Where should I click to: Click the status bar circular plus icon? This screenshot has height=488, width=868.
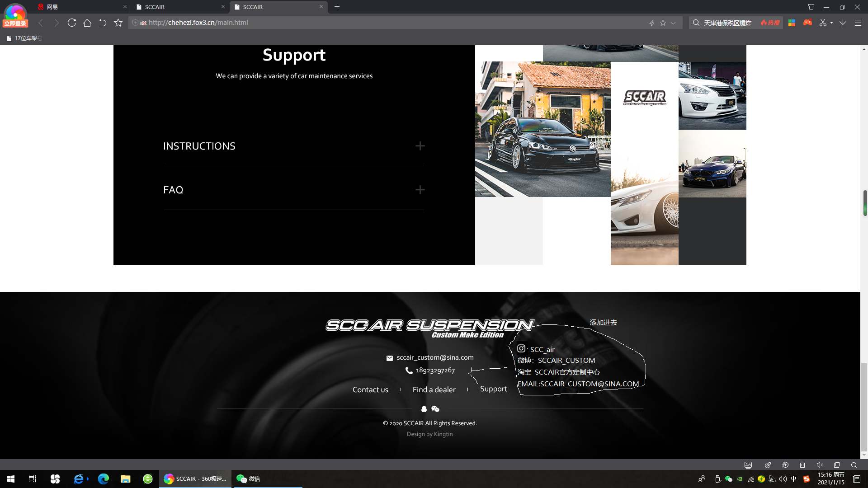[785, 465]
